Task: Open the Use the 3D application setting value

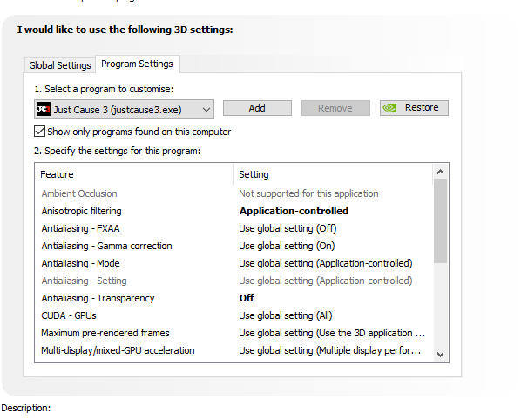Action: tap(332, 333)
